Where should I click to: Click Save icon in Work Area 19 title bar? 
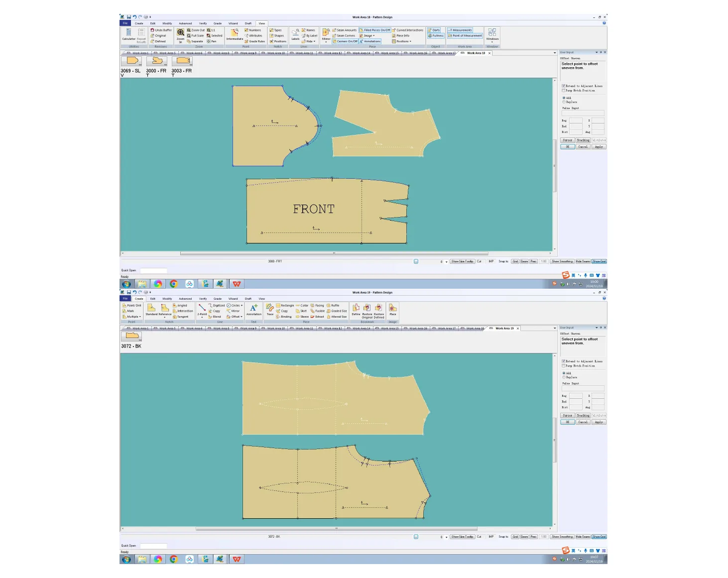[x=128, y=292]
